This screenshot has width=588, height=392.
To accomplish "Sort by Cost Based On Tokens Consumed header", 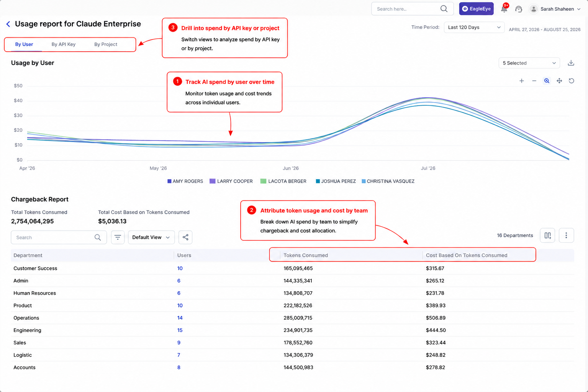I will pyautogui.click(x=467, y=255).
